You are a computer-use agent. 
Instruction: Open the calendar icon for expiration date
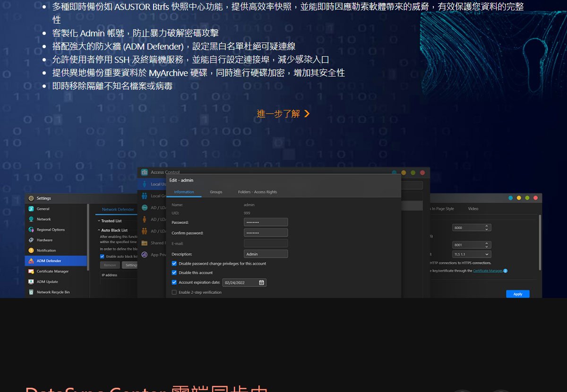point(261,282)
